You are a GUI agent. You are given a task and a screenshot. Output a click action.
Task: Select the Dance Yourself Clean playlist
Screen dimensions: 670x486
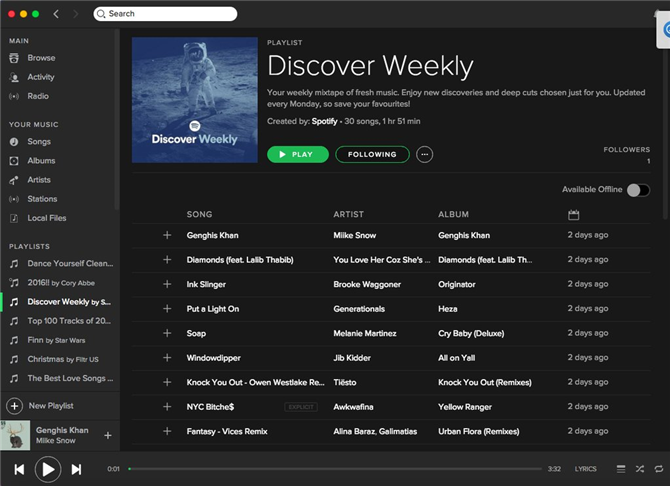point(70,263)
